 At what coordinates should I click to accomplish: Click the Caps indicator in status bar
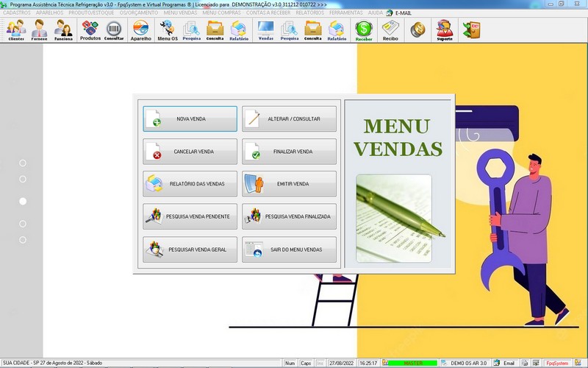pos(306,363)
